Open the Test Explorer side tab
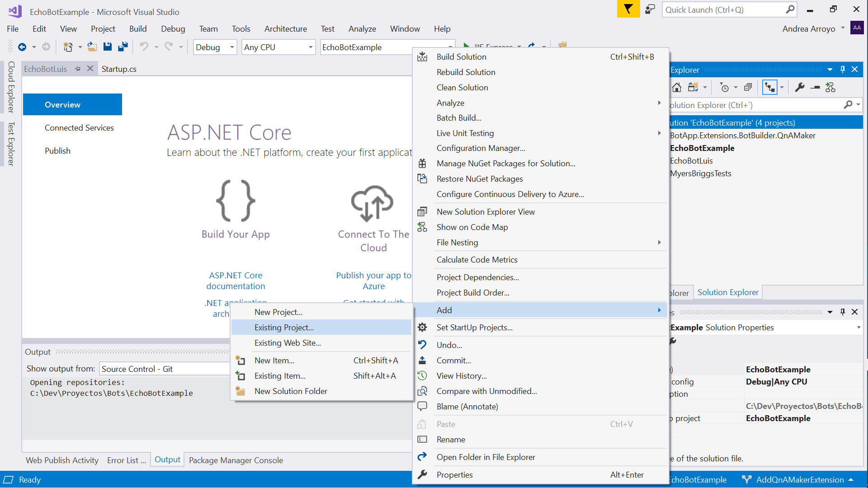Image resolution: width=868 pixels, height=488 pixels. (x=11, y=144)
